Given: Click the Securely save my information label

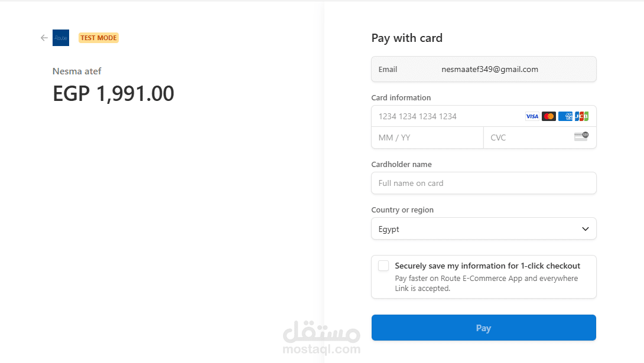Looking at the screenshot, I should (x=487, y=266).
